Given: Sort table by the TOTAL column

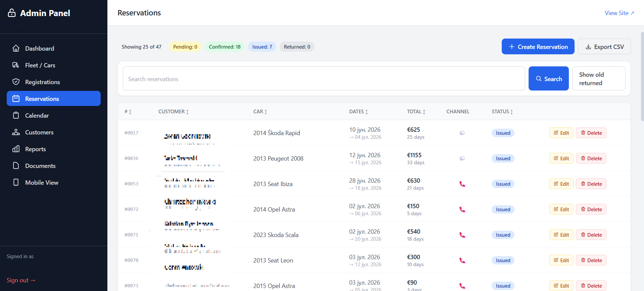Looking at the screenshot, I should (416, 112).
